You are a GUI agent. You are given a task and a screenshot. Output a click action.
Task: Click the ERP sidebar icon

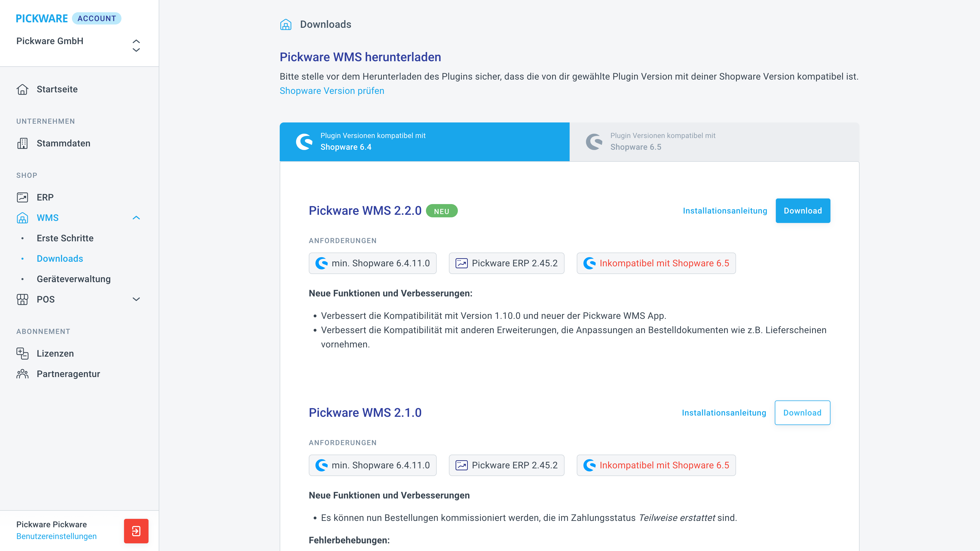point(22,197)
